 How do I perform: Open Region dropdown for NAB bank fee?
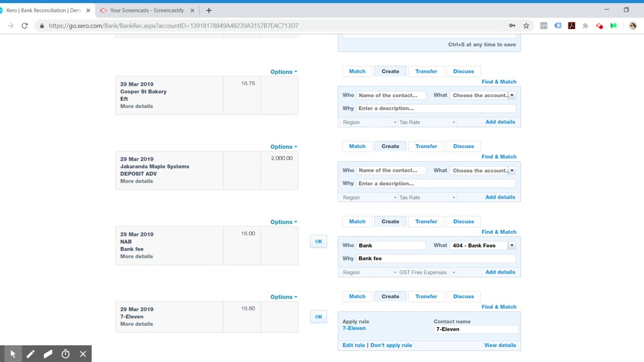(370, 273)
